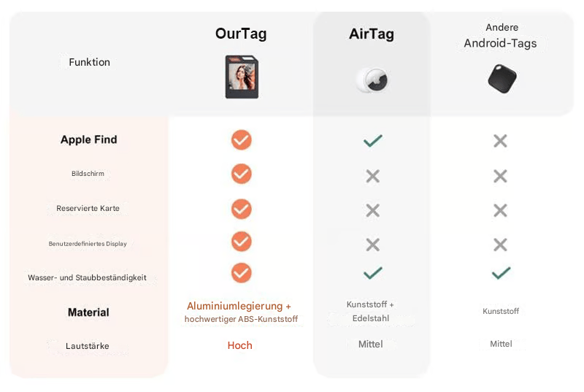Click OurTag's orange checkmark for Apple Find
584x392 pixels.
pyautogui.click(x=241, y=140)
